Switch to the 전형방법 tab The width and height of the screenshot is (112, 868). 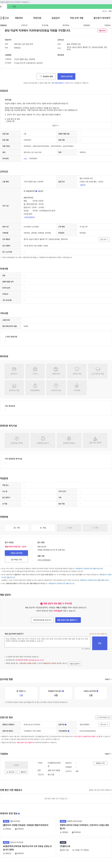(87, 25)
